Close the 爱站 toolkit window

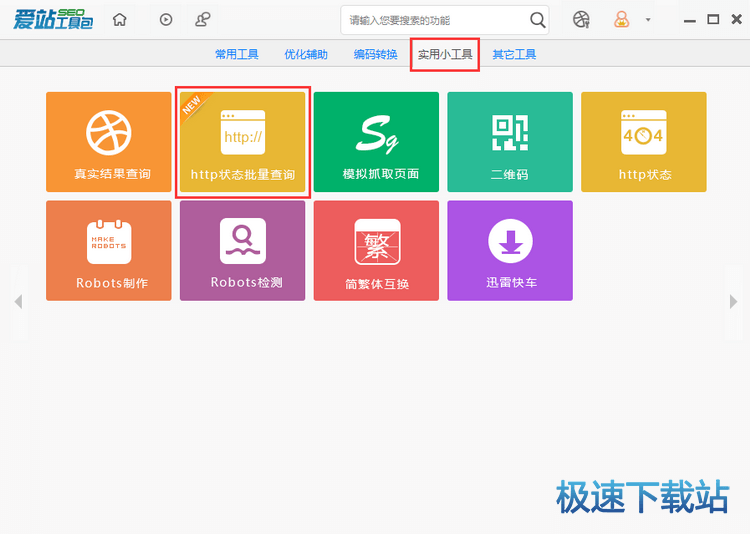coord(737,19)
